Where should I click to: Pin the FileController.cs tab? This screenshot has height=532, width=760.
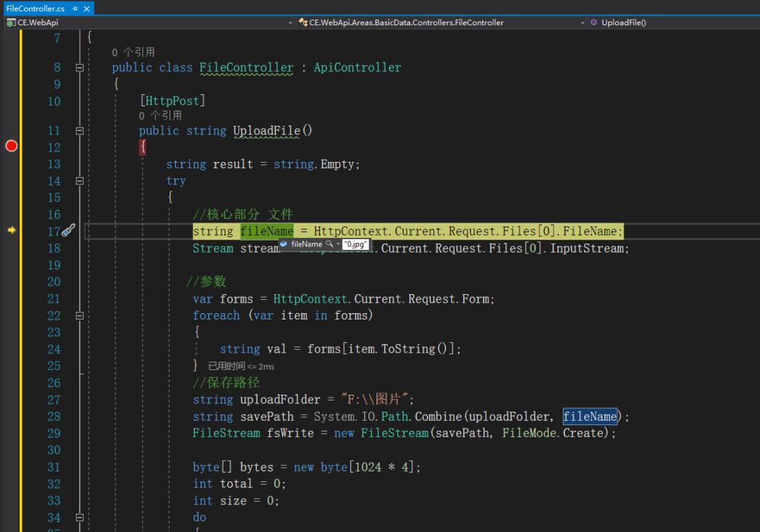pos(75,8)
